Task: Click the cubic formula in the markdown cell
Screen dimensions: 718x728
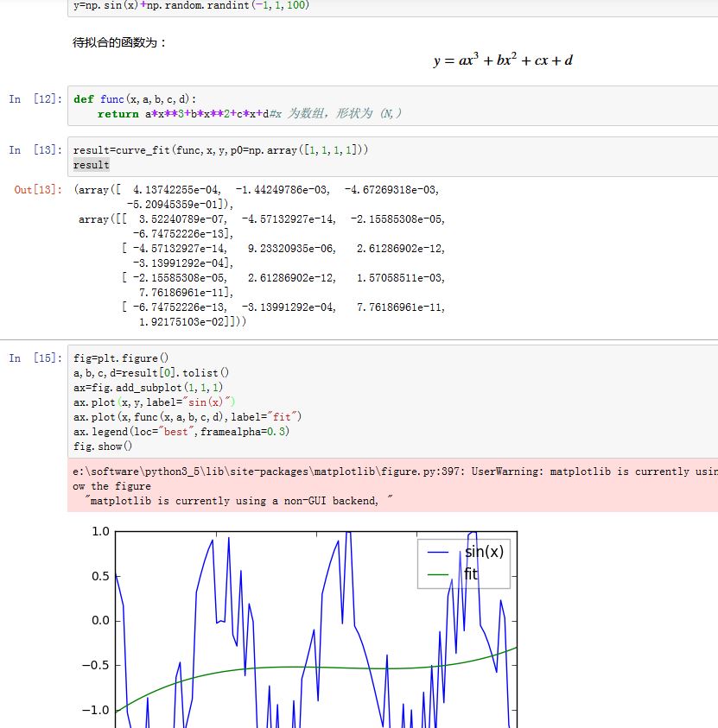Action: point(503,60)
